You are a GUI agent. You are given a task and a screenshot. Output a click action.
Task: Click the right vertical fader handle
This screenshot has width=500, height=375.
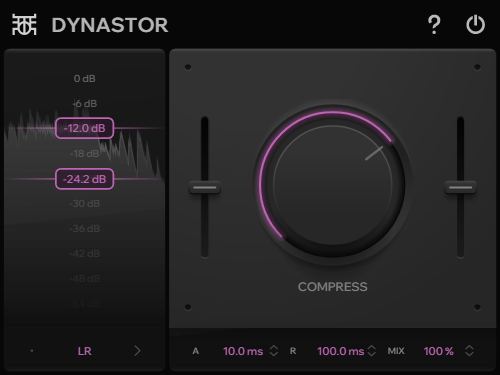pos(460,188)
